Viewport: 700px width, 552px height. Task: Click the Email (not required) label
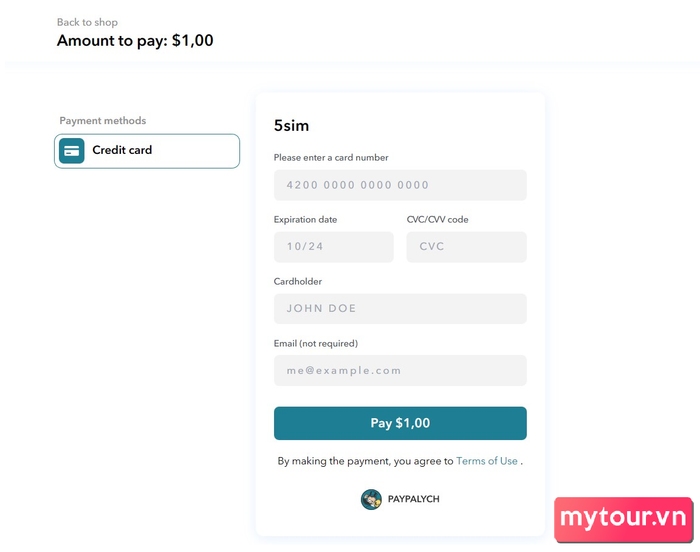point(316,343)
